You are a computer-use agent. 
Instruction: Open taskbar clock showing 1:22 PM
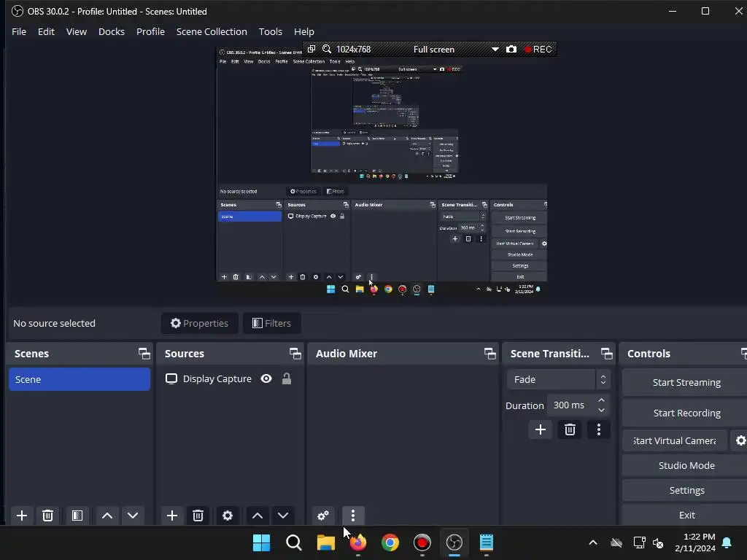coord(695,542)
